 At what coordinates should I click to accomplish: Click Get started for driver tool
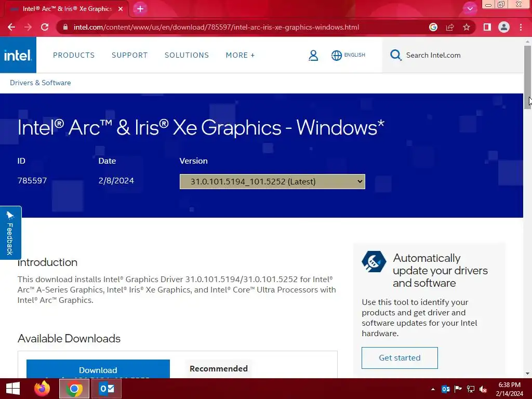click(400, 358)
